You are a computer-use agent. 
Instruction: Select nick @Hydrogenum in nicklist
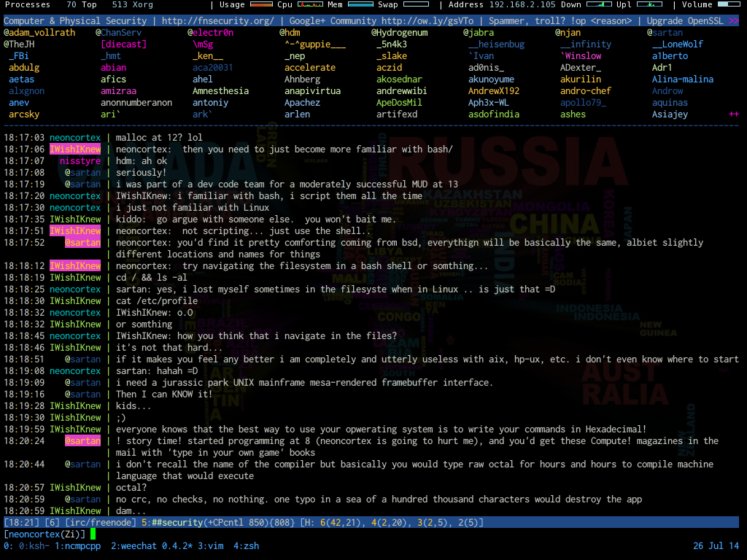tap(400, 33)
